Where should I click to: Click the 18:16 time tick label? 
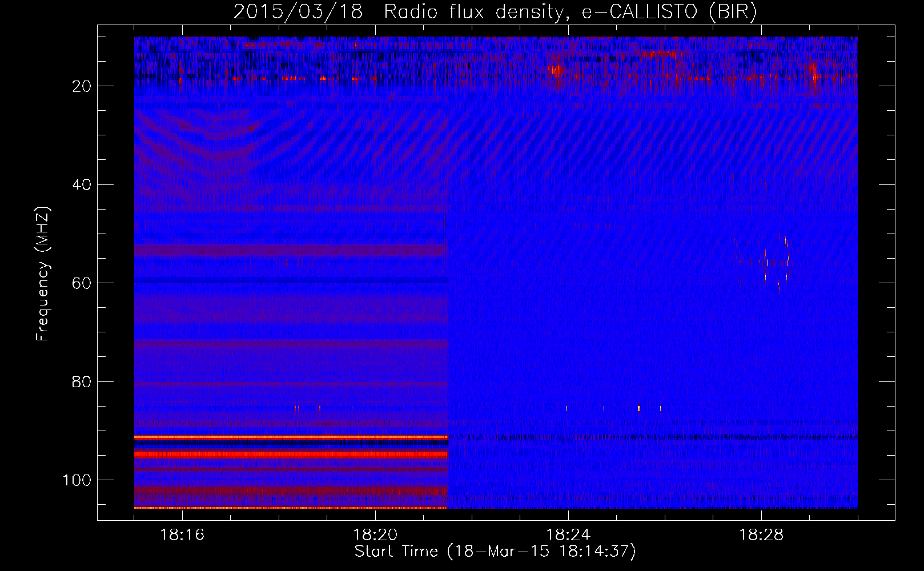[182, 535]
